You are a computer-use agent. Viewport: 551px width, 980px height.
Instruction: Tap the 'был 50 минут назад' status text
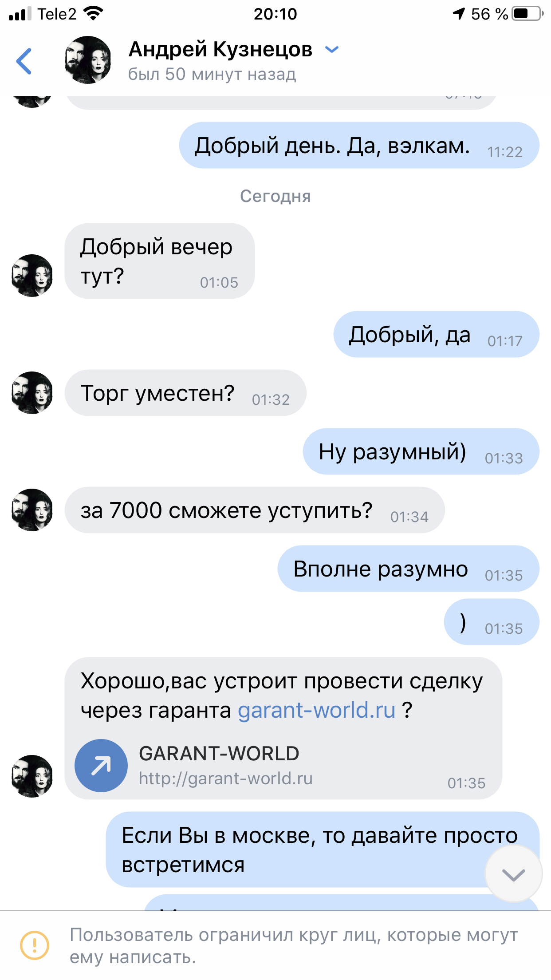click(x=212, y=74)
